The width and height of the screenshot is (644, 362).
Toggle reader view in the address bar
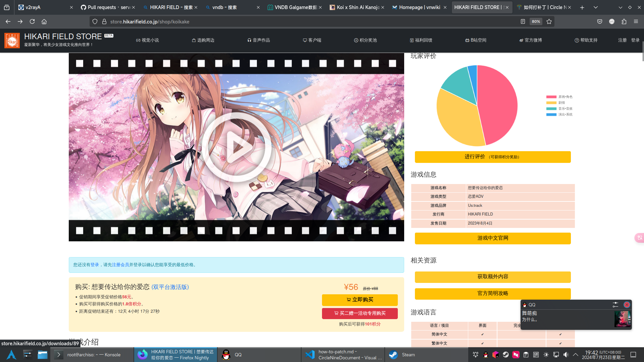coord(523,21)
